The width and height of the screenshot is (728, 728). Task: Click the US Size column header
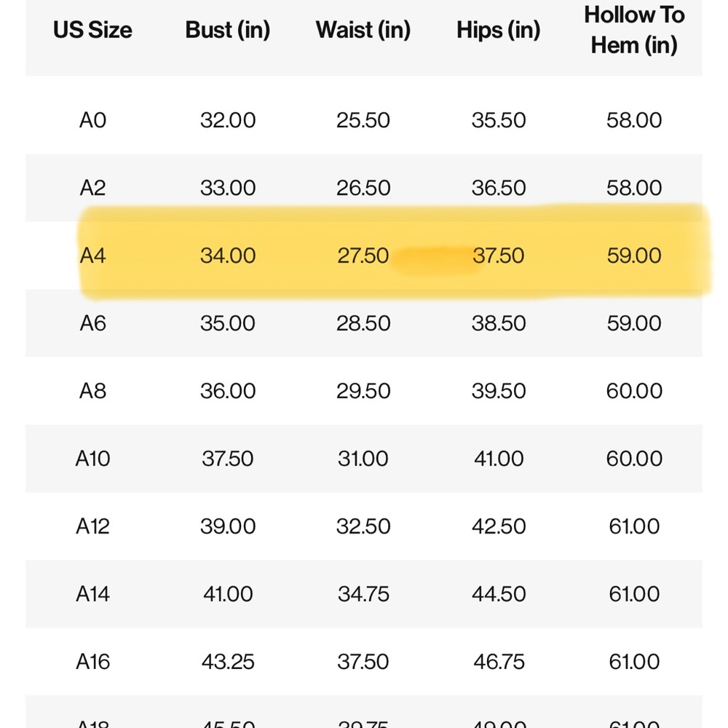click(92, 30)
